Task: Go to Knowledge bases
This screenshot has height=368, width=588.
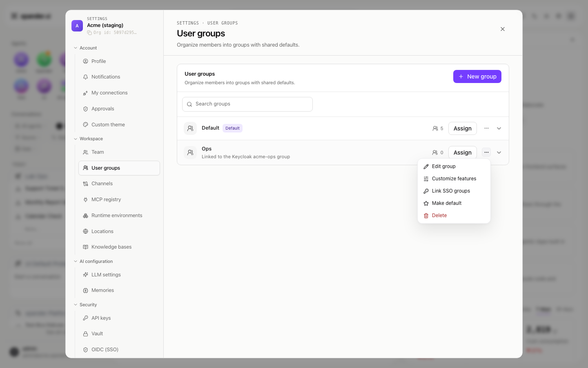Action: [x=119, y=247]
